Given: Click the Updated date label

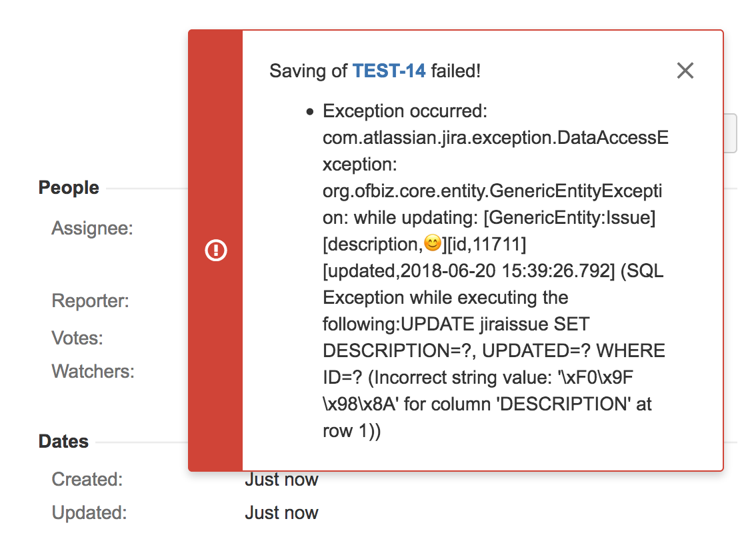Looking at the screenshot, I should tap(89, 512).
